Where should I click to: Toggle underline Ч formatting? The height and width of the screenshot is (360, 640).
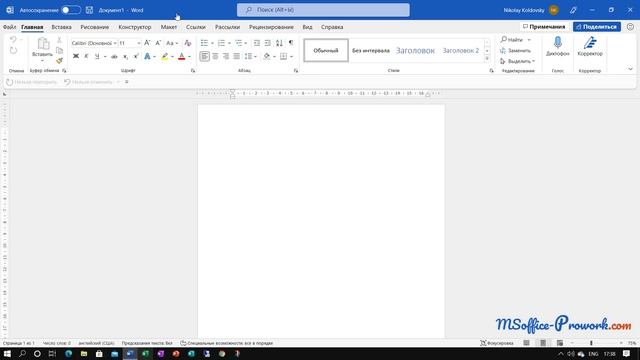coord(97,56)
